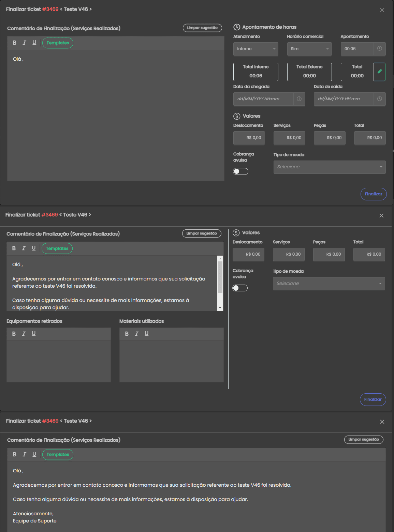
Task: Open the Tipo de moeda dropdown in the middle dialog
Action: click(329, 284)
